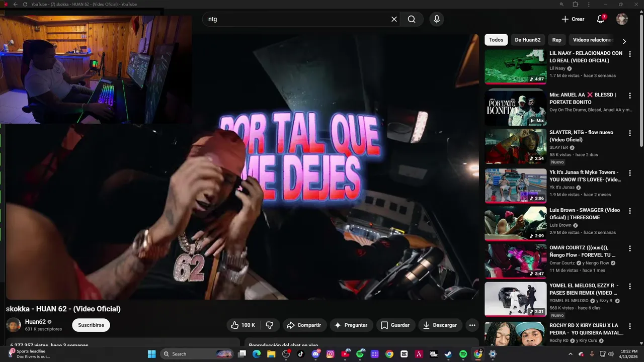
Task: Open TikTok from the taskbar
Action: pos(301,354)
